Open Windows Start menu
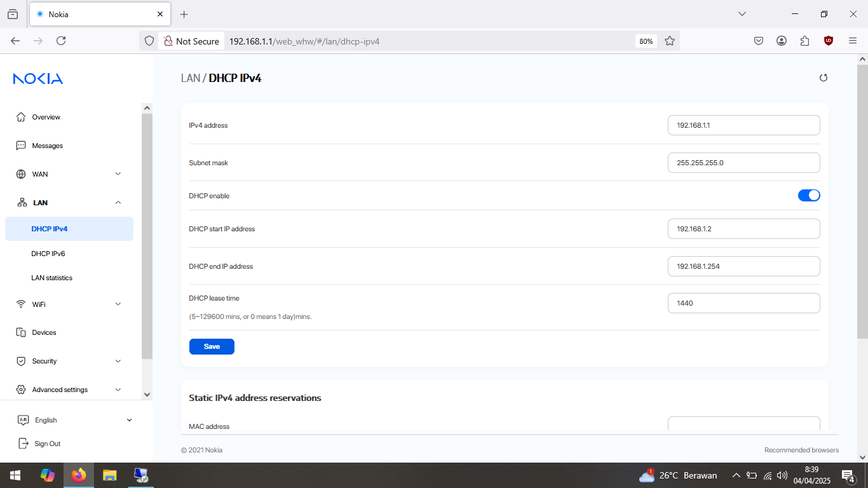The image size is (868, 488). (15, 475)
